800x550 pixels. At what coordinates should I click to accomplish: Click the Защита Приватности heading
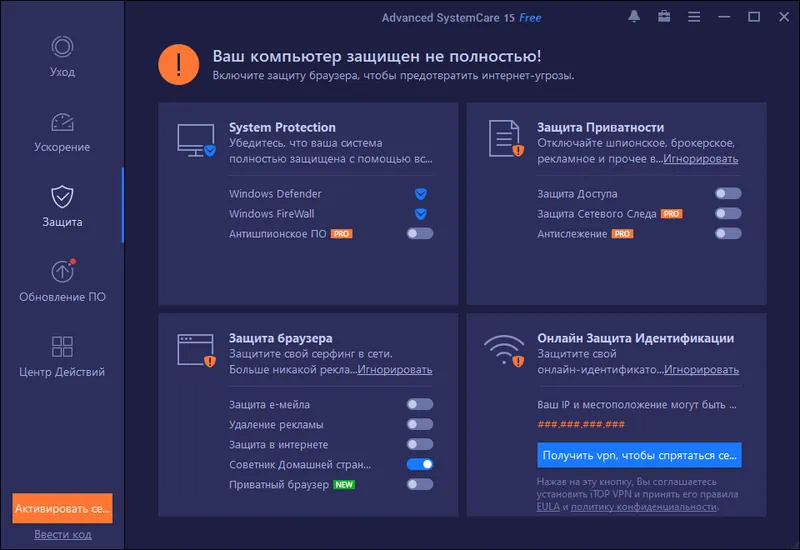[601, 127]
